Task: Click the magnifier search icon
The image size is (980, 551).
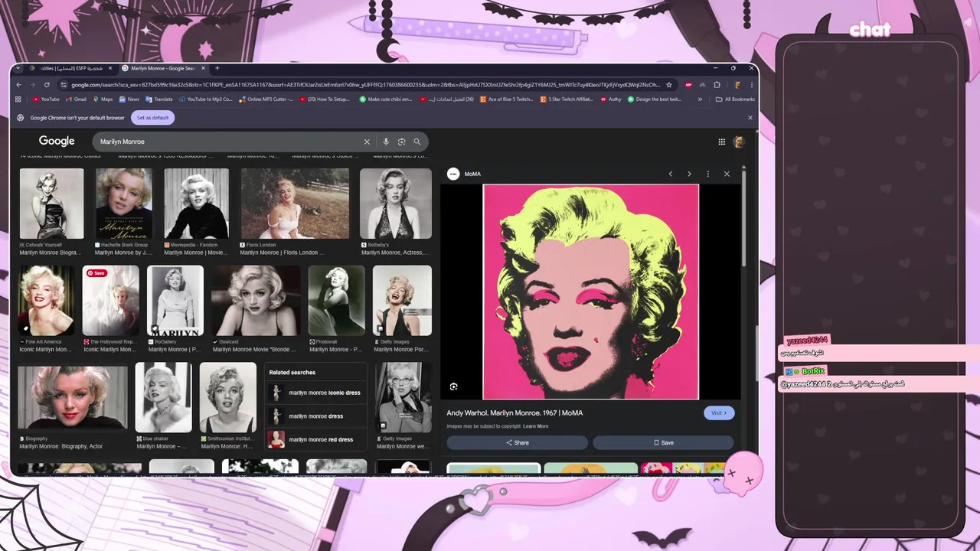Action: (x=417, y=142)
